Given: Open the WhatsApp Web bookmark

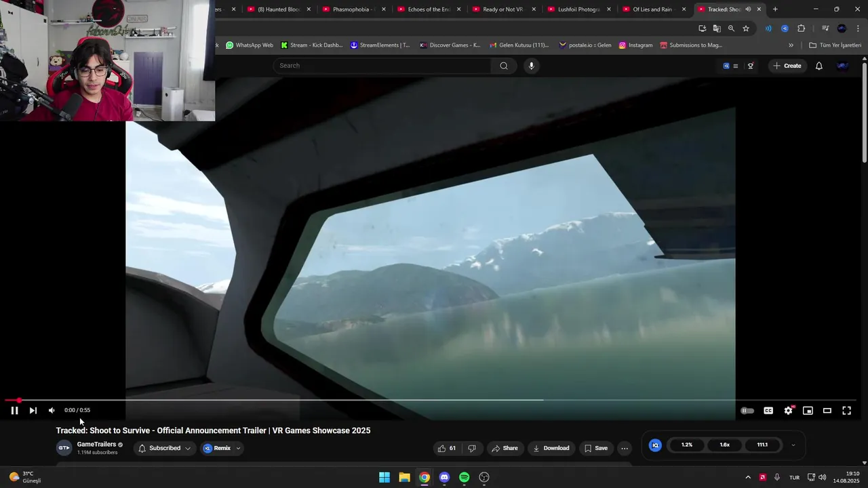Looking at the screenshot, I should click(x=250, y=45).
